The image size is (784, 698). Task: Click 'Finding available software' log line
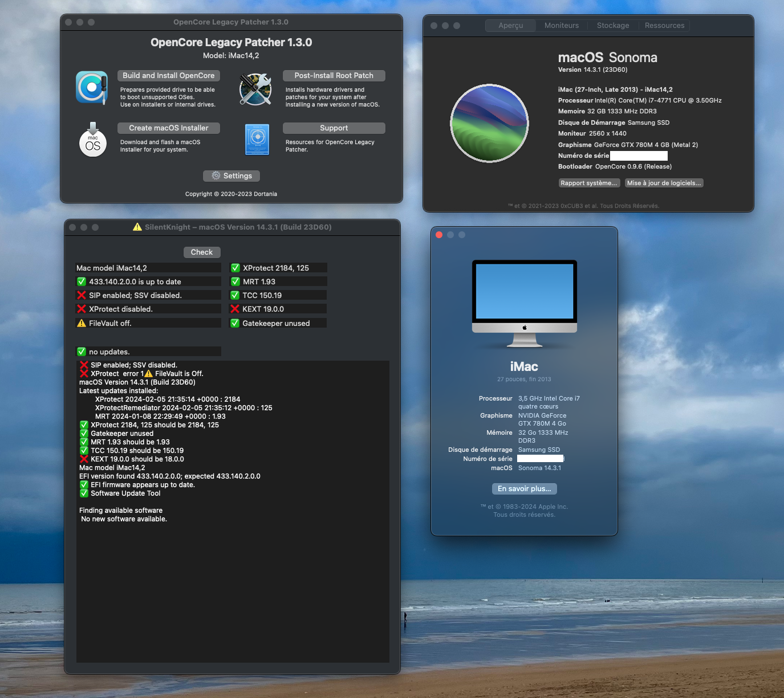click(x=121, y=511)
